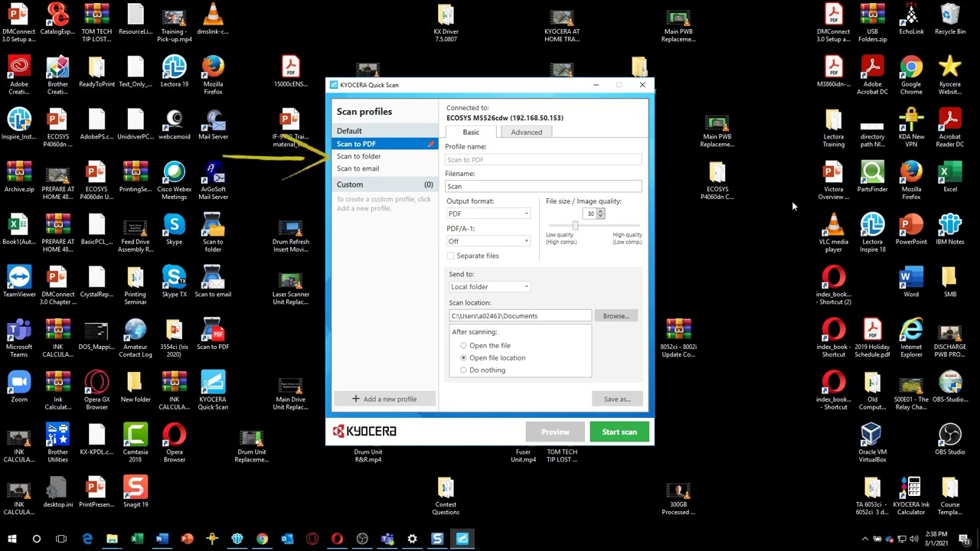980x551 pixels.
Task: Click the Save as button
Action: click(617, 399)
